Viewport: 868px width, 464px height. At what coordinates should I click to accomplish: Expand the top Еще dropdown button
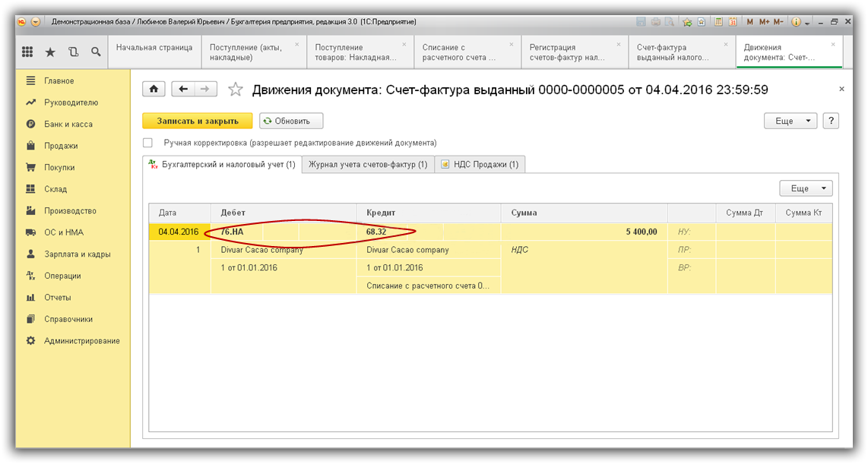[790, 121]
